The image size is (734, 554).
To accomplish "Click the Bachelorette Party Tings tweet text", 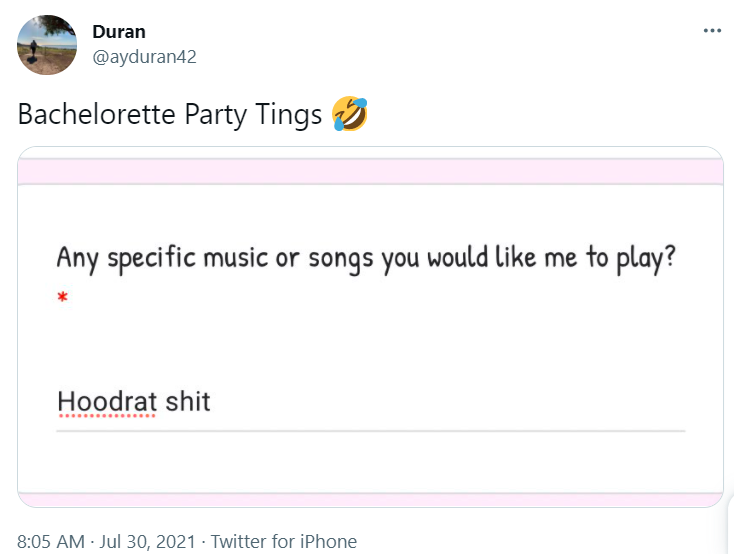I will (x=170, y=115).
